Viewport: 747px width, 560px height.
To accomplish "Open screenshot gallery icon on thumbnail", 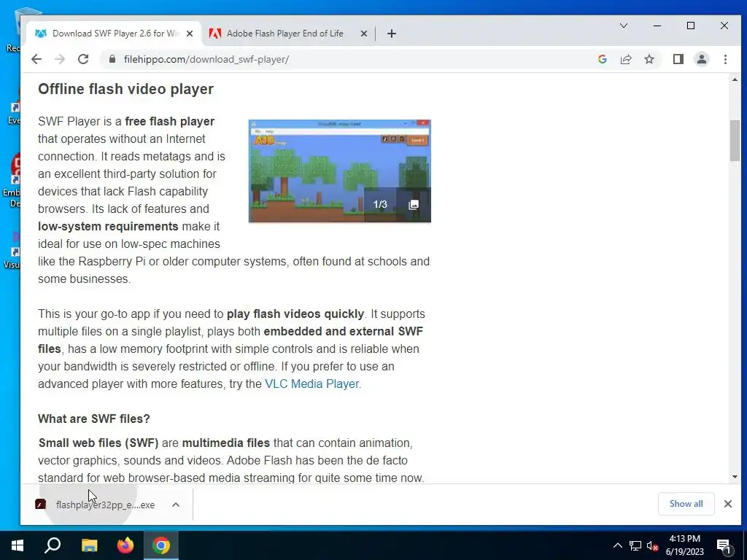I will pos(414,205).
